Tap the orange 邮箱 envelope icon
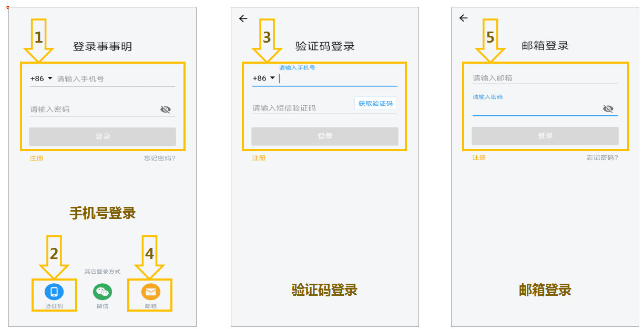The height and width of the screenshot is (329, 644). pyautogui.click(x=151, y=292)
